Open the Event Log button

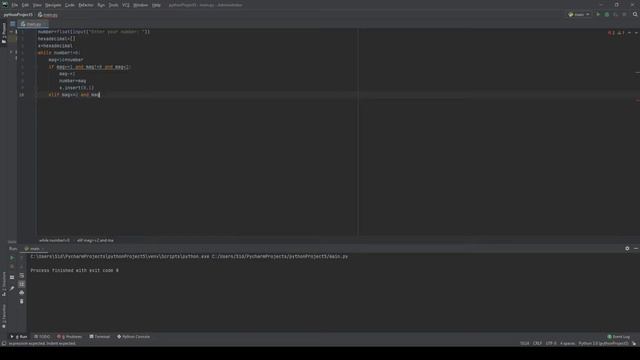(x=619, y=337)
